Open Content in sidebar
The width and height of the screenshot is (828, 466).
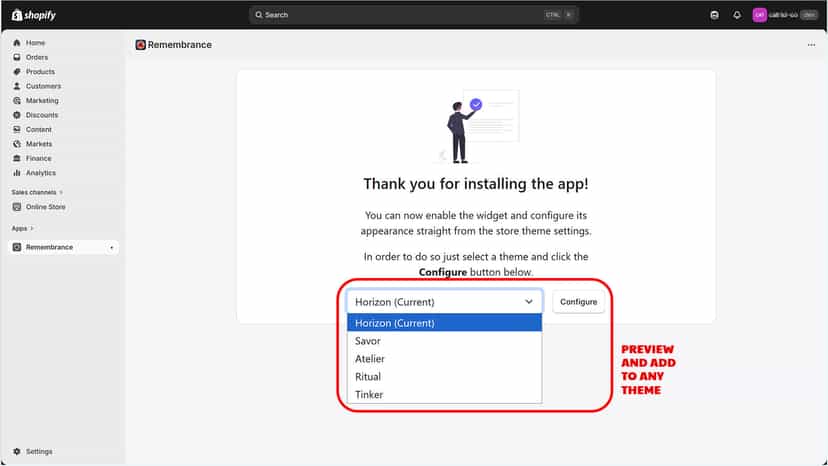39,129
